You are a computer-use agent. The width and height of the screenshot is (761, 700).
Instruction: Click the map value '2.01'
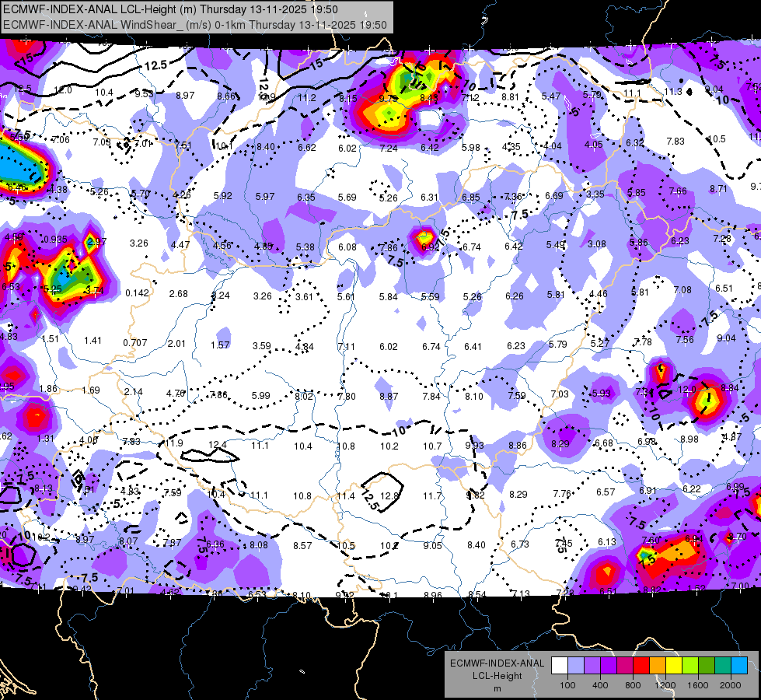pos(176,344)
